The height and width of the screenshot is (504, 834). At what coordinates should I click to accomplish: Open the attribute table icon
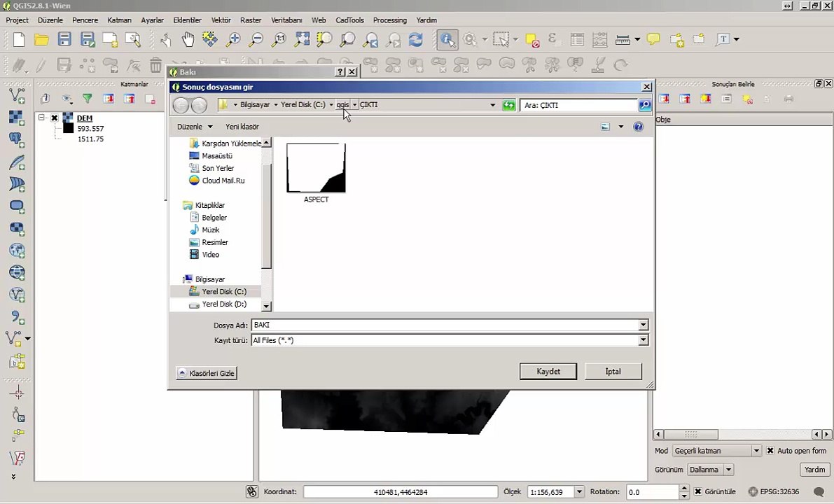coord(576,39)
